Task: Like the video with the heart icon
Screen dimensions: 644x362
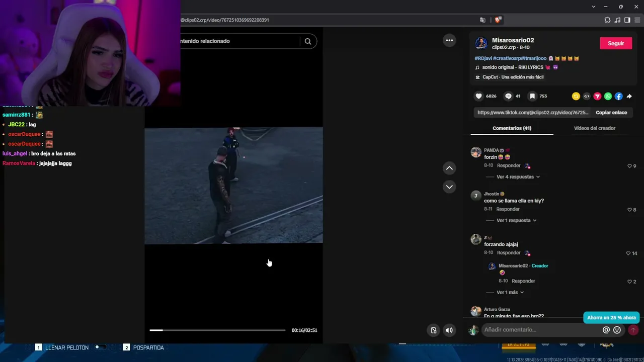Action: click(x=478, y=96)
